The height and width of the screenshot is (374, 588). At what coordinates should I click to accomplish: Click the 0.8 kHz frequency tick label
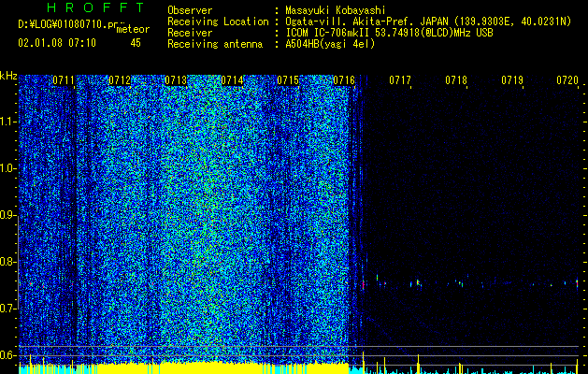[x=7, y=262]
